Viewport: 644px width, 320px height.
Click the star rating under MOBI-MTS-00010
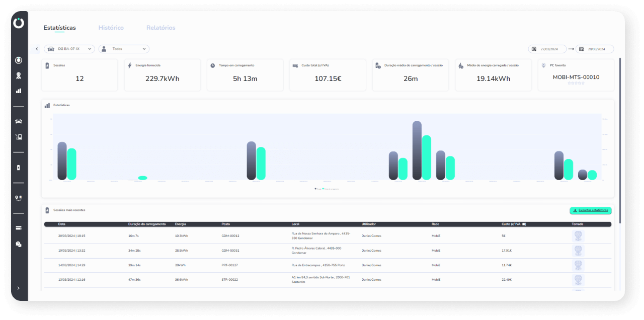tap(576, 83)
